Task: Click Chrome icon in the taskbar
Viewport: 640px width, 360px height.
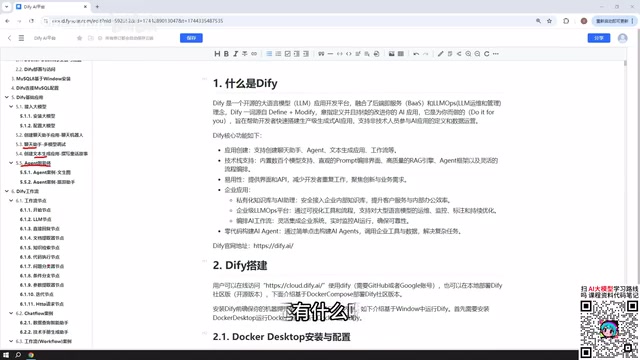Action: (x=31, y=355)
